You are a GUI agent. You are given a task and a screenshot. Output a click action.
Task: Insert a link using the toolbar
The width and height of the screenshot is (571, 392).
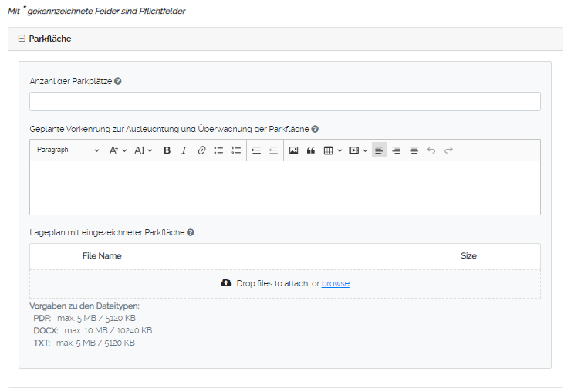(201, 150)
